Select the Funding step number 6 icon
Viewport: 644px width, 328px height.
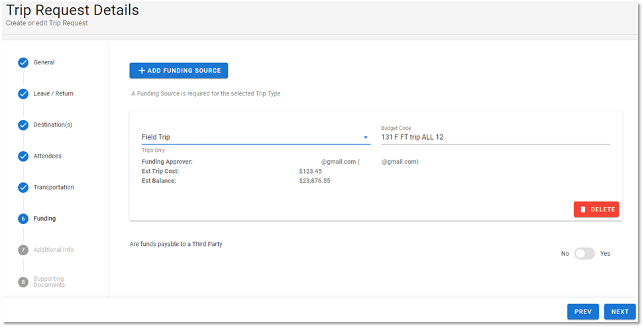23,219
